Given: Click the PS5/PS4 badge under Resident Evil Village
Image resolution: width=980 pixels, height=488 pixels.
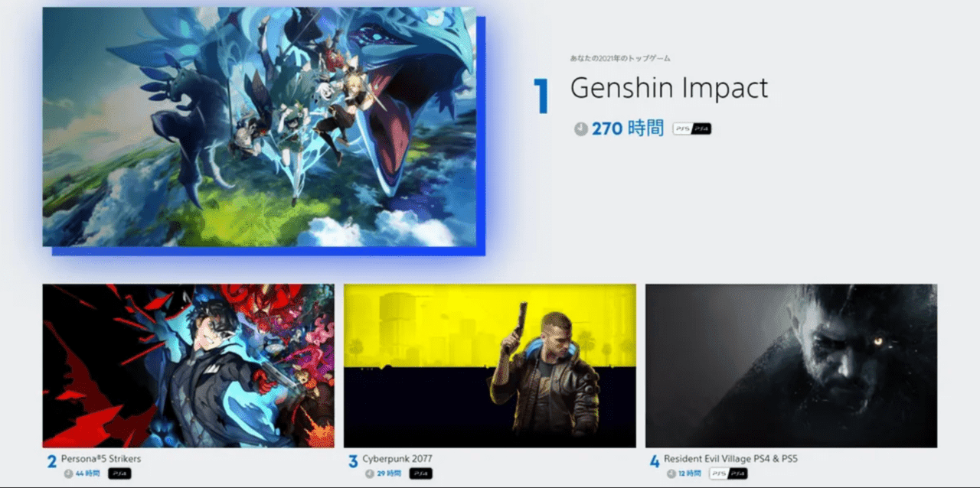Looking at the screenshot, I should pyautogui.click(x=728, y=473).
